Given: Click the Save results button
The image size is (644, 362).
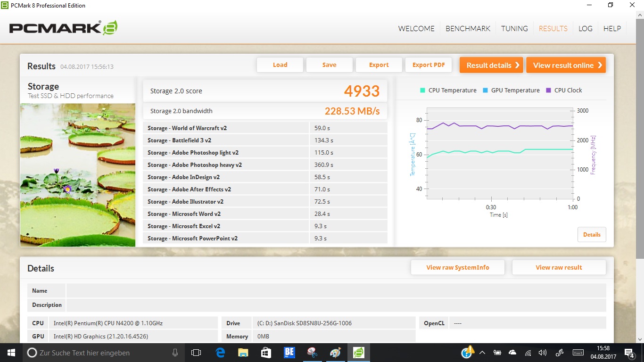Looking at the screenshot, I should 330,65.
